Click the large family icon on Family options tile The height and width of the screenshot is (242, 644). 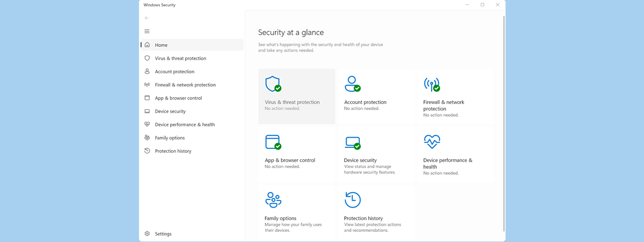pos(273,200)
